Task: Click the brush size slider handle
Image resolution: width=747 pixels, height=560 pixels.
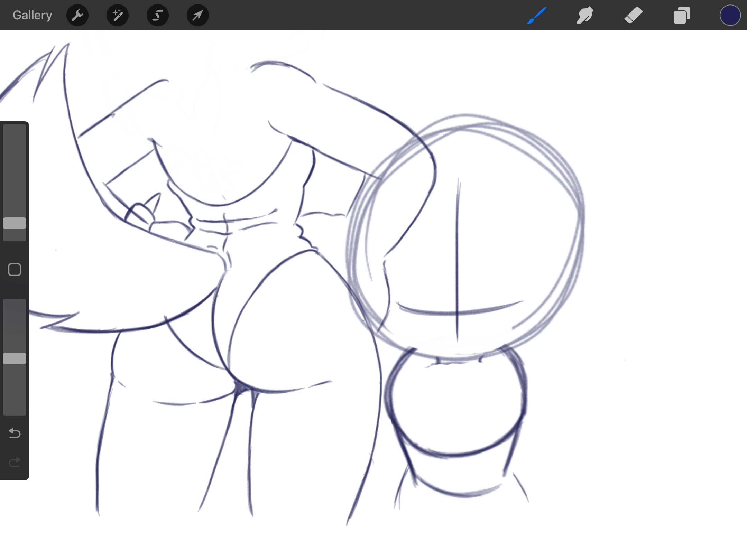Action: (x=15, y=223)
